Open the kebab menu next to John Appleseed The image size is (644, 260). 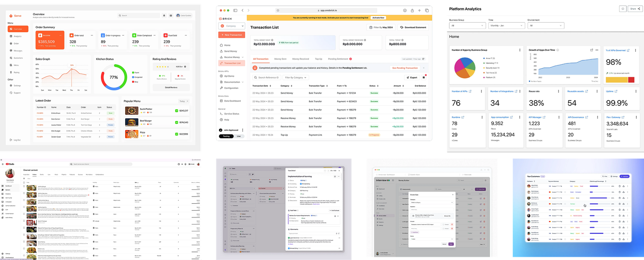click(x=242, y=130)
